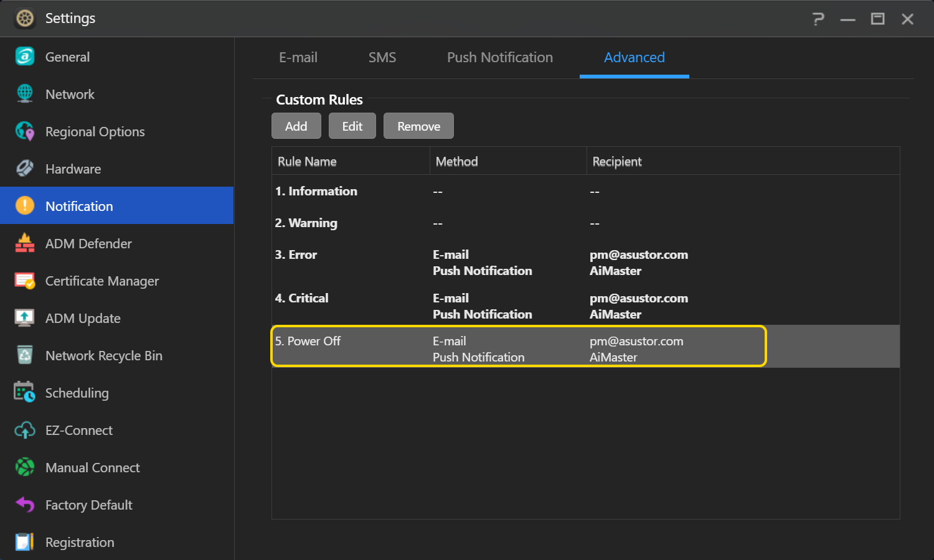Open help via the question mark icon
Screen dimensions: 934x560
818,19
